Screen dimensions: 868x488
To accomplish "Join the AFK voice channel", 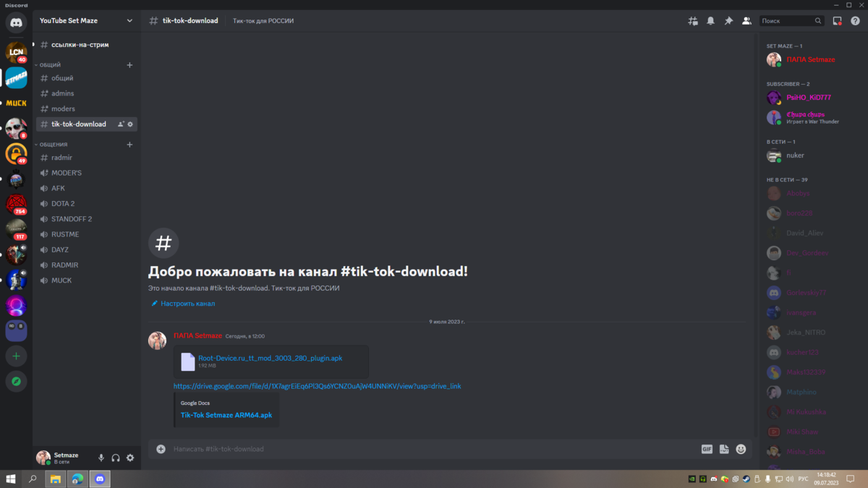I will click(87, 188).
